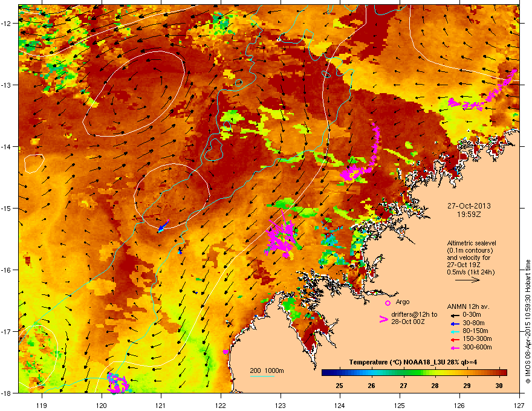Click the longitude axis label '124'

point(340,405)
